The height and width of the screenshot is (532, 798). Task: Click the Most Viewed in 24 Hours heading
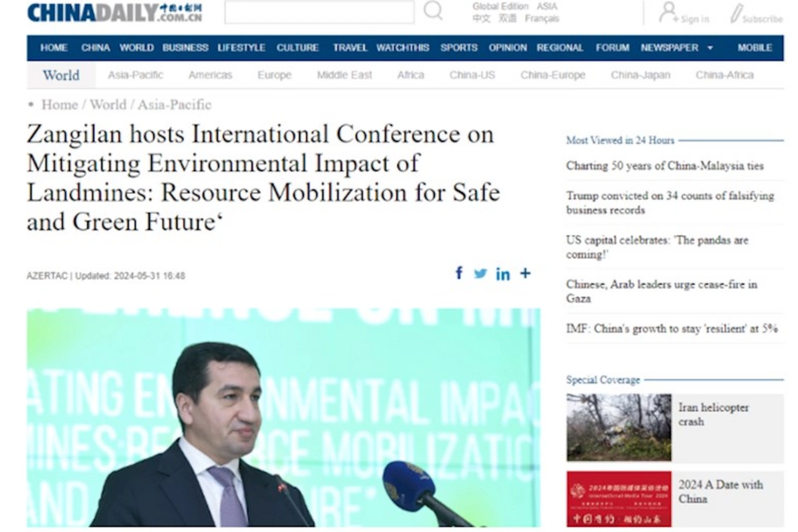coord(620,140)
